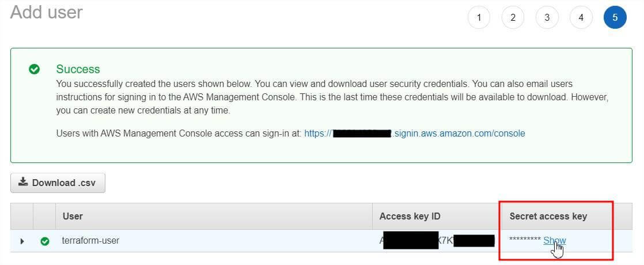Click the User column header
644x265 pixels.
click(x=73, y=216)
